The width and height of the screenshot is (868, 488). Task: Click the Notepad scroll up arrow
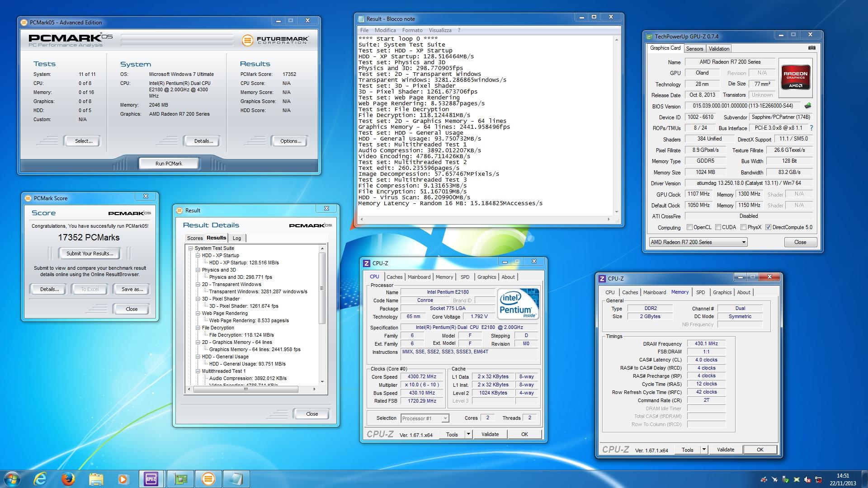617,40
